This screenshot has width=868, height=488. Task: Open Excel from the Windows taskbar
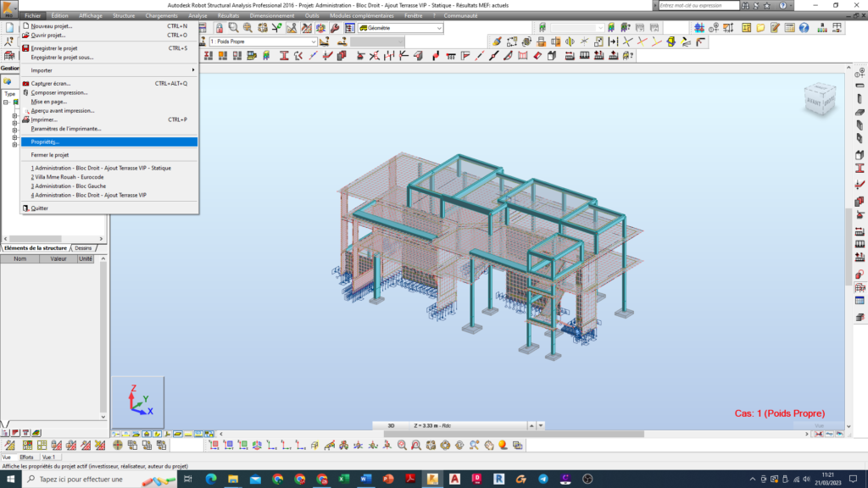click(342, 479)
